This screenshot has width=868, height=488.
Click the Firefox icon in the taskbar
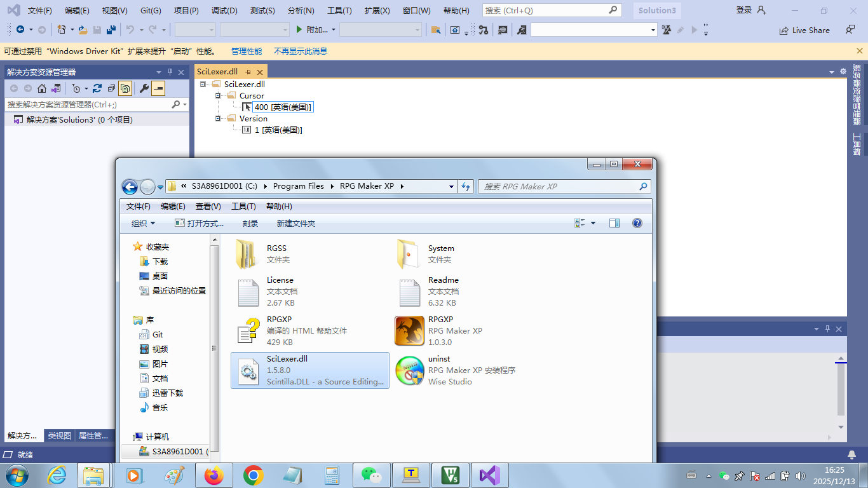[214, 475]
